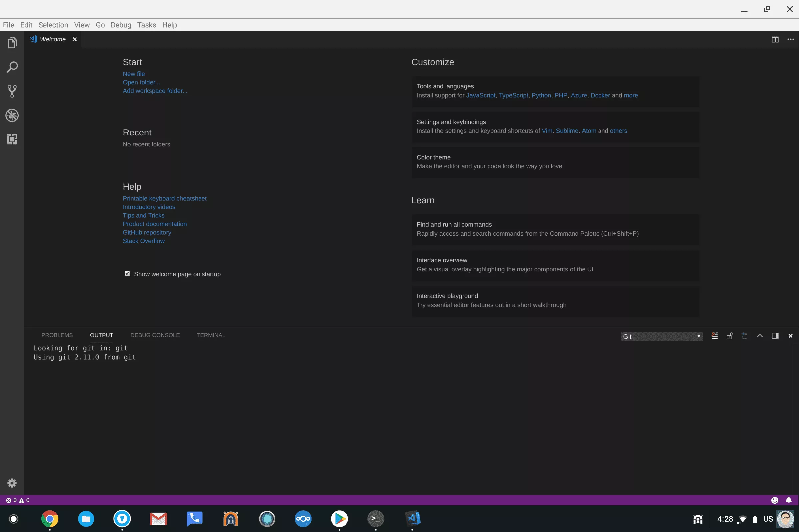Clear the output panel log
The height and width of the screenshot is (532, 799).
pyautogui.click(x=714, y=336)
